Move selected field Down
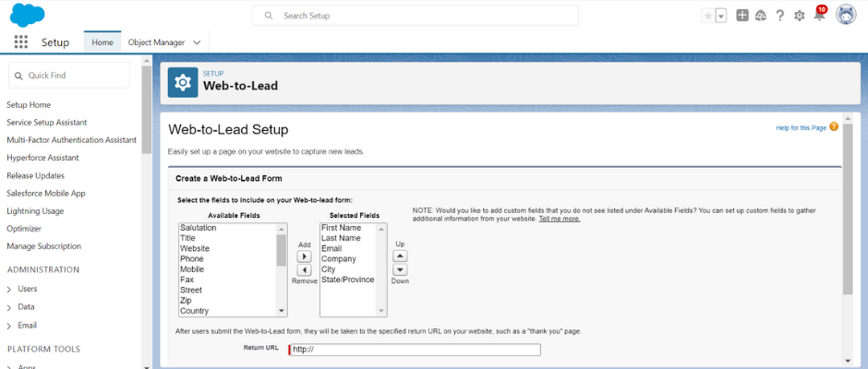Screen dimensions: 868x369 click(400, 269)
